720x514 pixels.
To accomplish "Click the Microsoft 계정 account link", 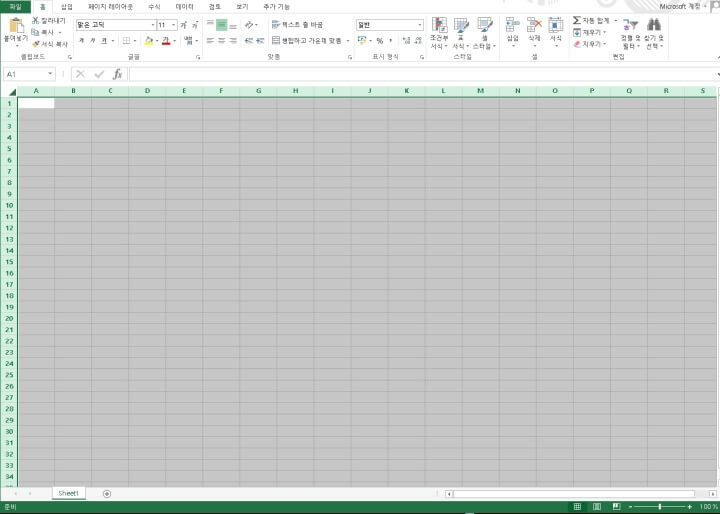I will [680, 6].
